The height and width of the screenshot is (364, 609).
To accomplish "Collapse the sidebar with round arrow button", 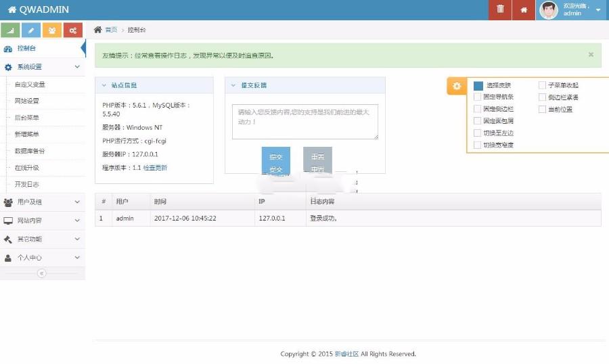I will click(x=41, y=273).
